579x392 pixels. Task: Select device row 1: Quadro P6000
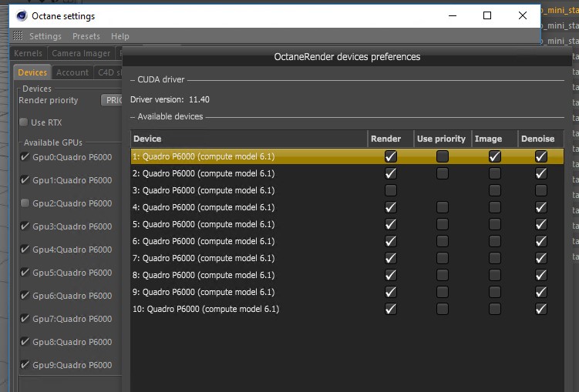point(347,156)
